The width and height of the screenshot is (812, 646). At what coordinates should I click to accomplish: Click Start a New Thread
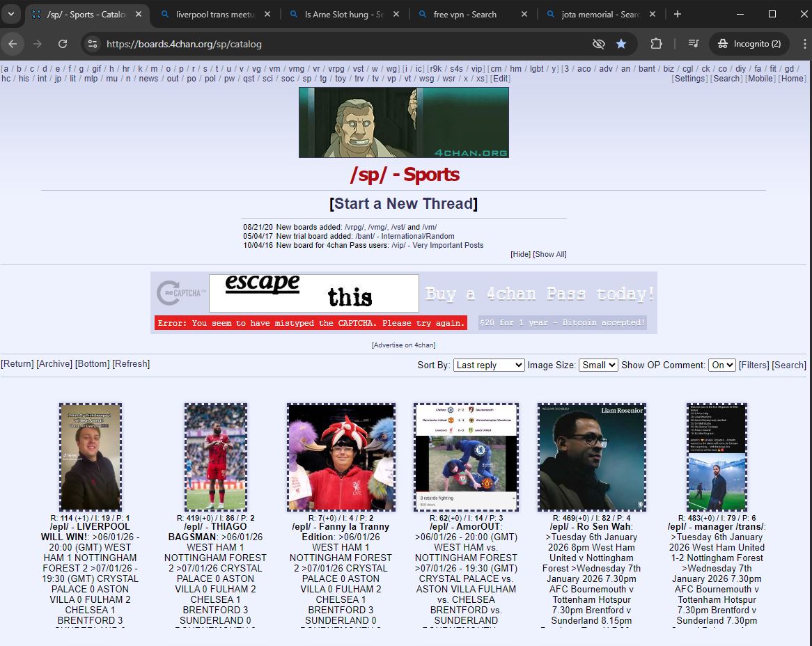(x=403, y=203)
